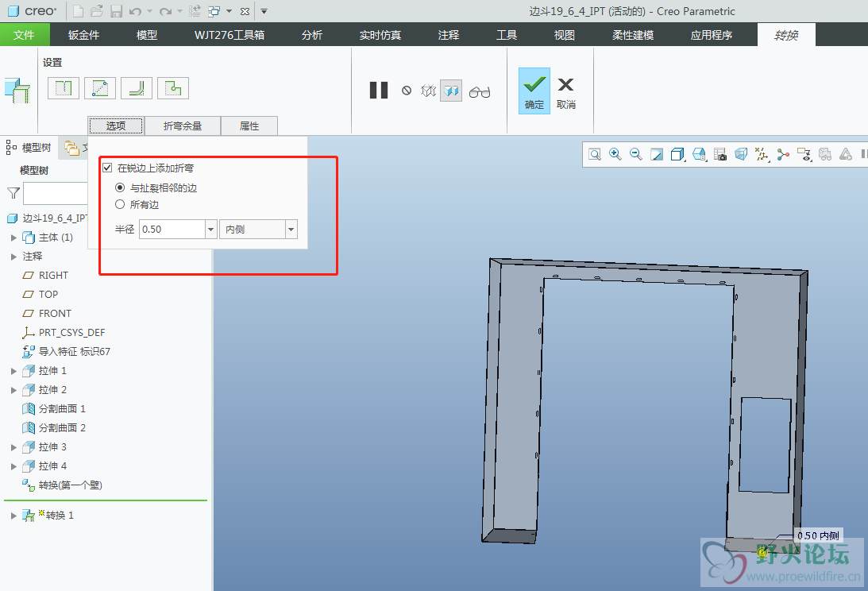Click the New file icon
Image resolution: width=868 pixels, height=591 pixels.
pyautogui.click(x=79, y=11)
